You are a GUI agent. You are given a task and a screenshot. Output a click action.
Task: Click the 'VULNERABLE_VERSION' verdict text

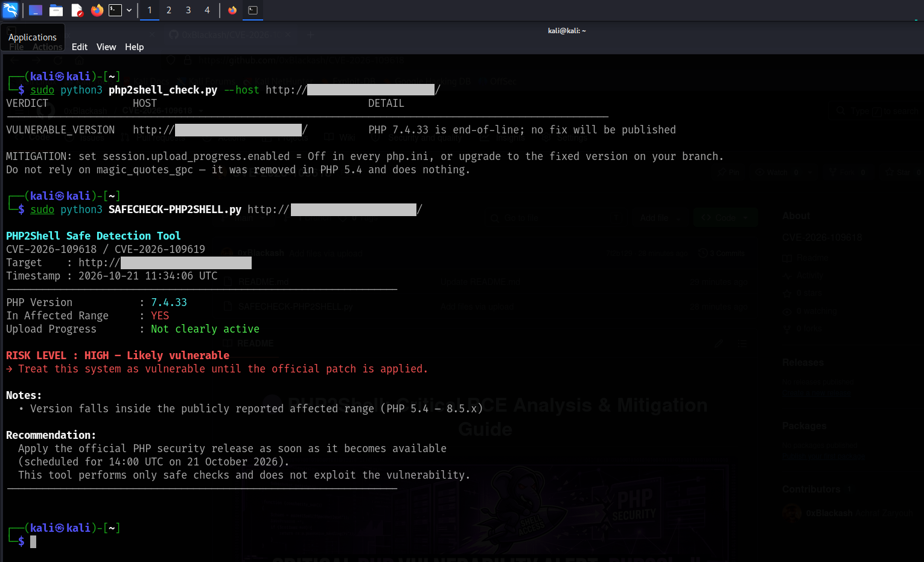pos(60,130)
